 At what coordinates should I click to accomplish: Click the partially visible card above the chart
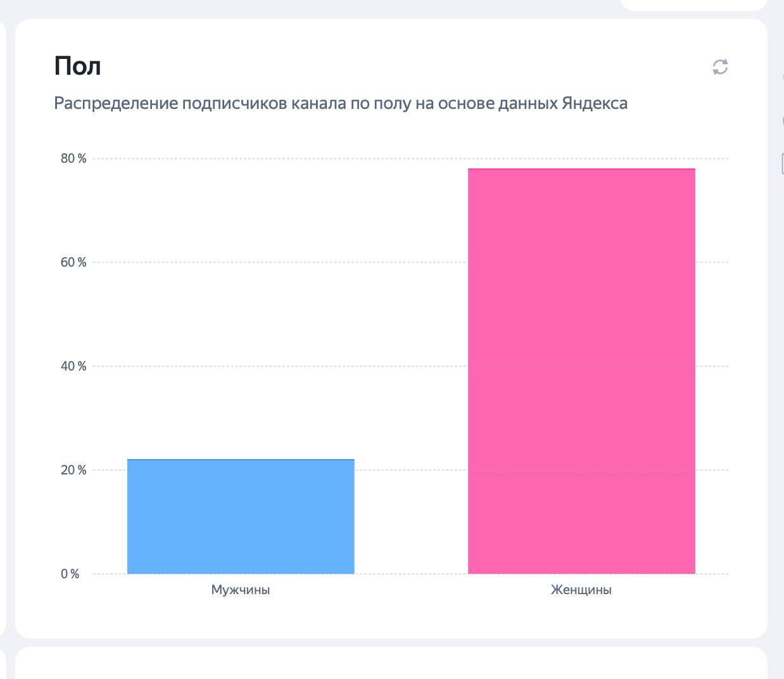click(693, 4)
